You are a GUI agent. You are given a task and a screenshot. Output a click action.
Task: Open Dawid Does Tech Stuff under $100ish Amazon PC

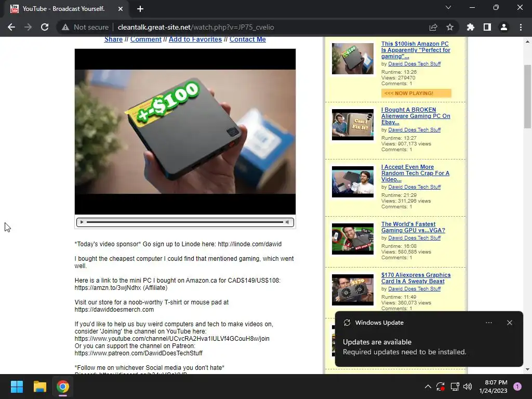414,64
